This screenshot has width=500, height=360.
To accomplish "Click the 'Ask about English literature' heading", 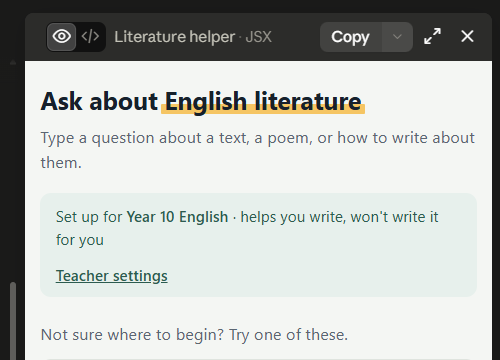I will point(201,101).
